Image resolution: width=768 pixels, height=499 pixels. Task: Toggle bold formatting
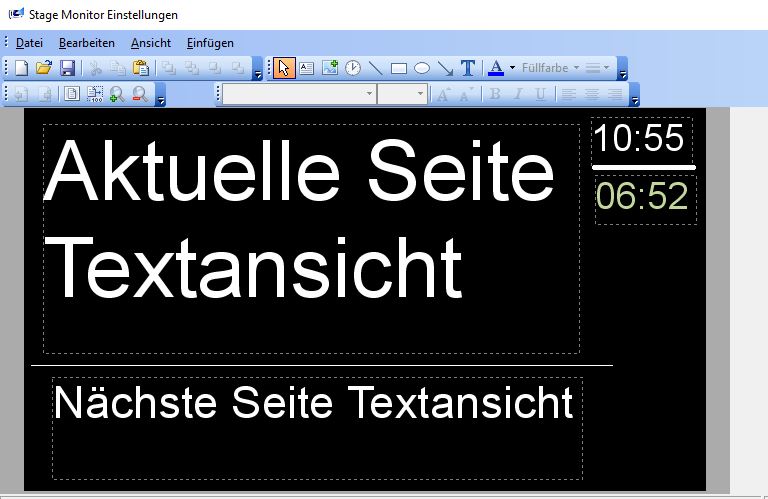[495, 94]
